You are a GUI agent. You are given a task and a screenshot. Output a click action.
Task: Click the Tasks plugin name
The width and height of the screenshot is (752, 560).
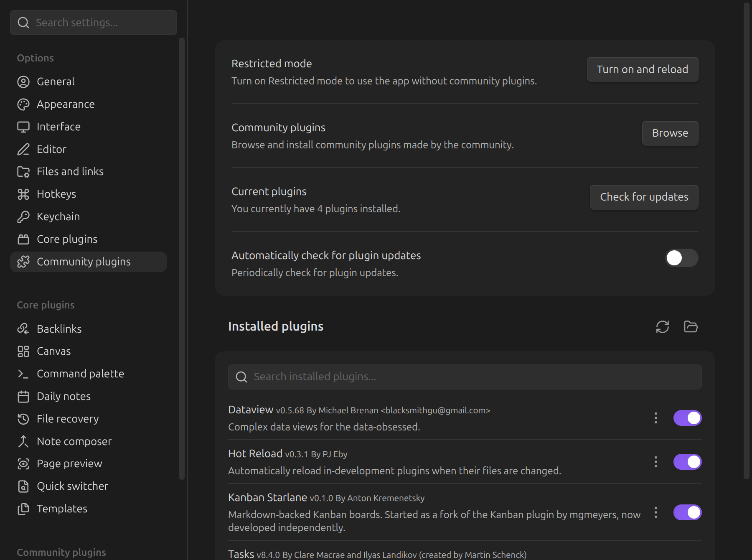(x=241, y=554)
